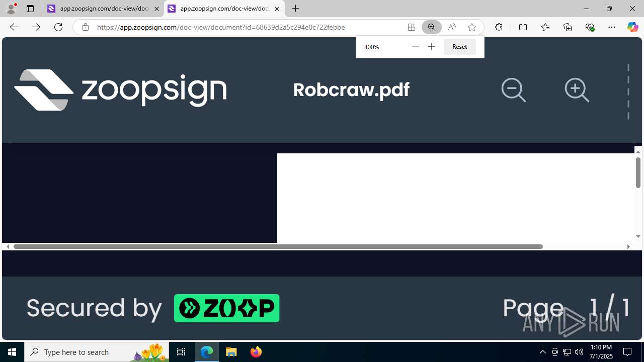Click the Secured by text

(94, 308)
